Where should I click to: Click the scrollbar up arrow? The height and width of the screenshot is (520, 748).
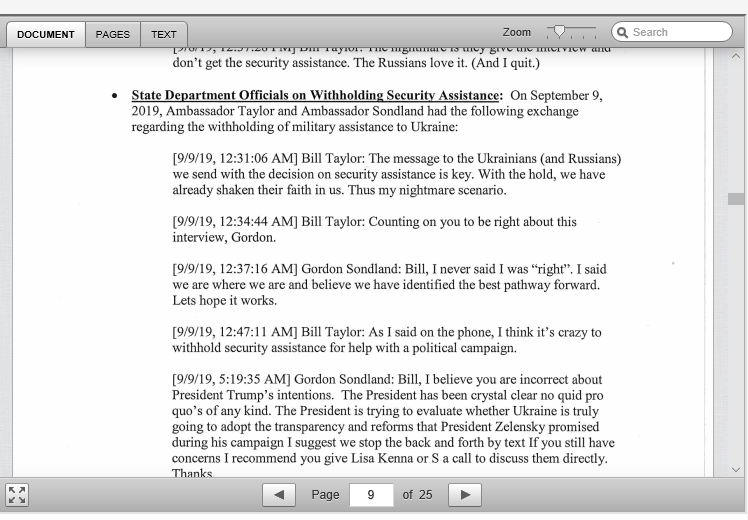(736, 56)
